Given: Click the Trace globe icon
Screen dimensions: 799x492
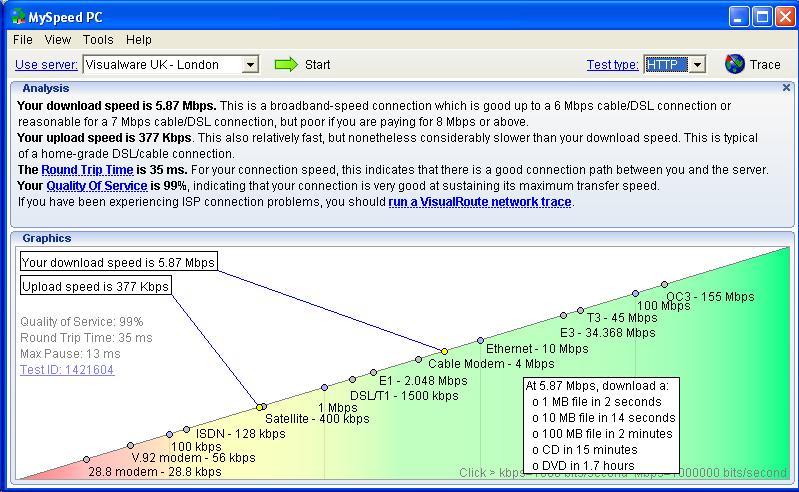Looking at the screenshot, I should point(735,64).
